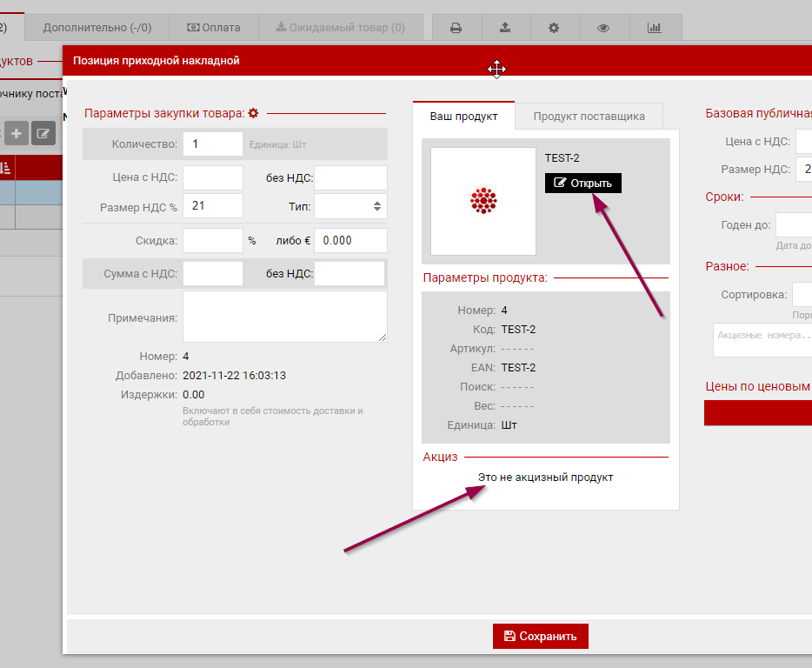Select the Ваш продукт tab

pos(464,116)
